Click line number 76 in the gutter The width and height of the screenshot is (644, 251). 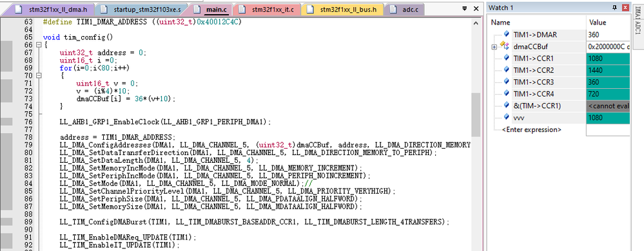(28, 122)
